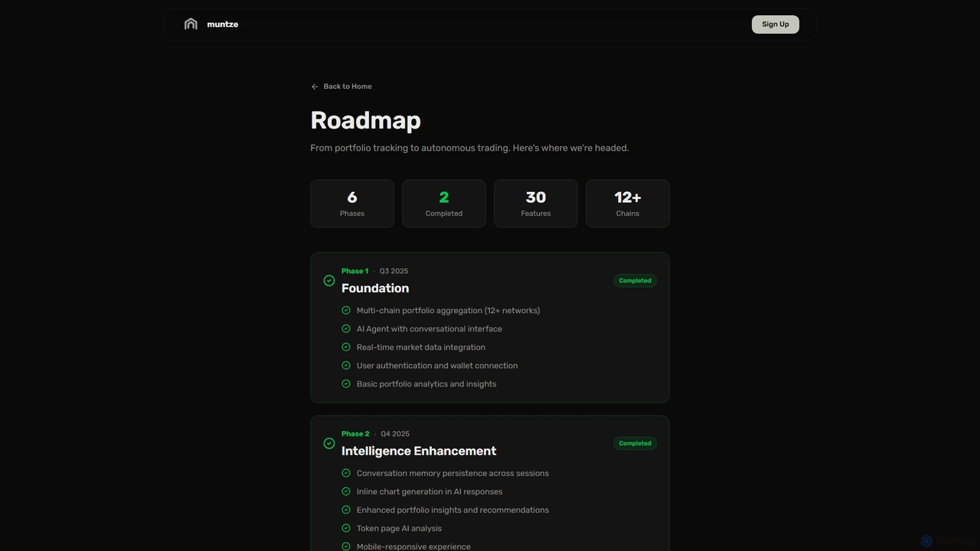Click 'Multi-chain portfolio aggregation (12+ networks)' text

pos(448,311)
